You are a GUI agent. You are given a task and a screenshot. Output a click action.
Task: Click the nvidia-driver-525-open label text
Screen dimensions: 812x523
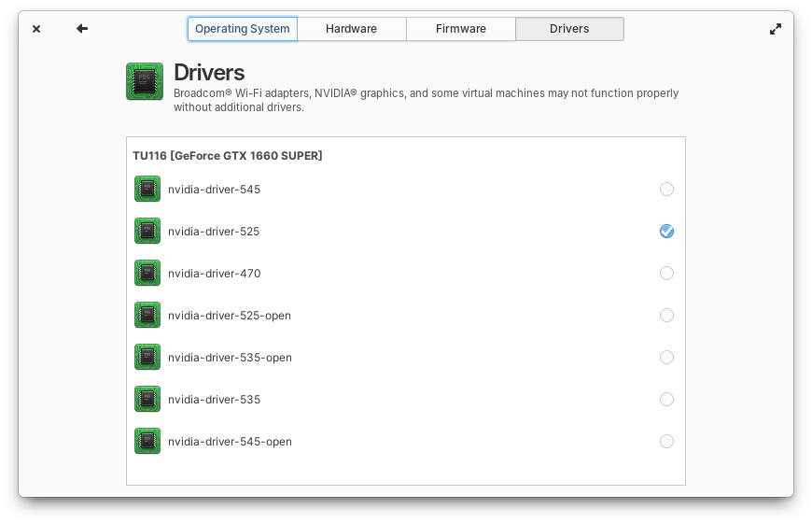pos(230,315)
